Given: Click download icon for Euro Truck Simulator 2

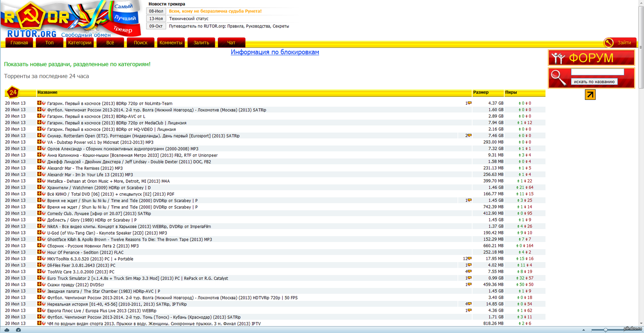Looking at the screenshot, I should coord(39,278).
